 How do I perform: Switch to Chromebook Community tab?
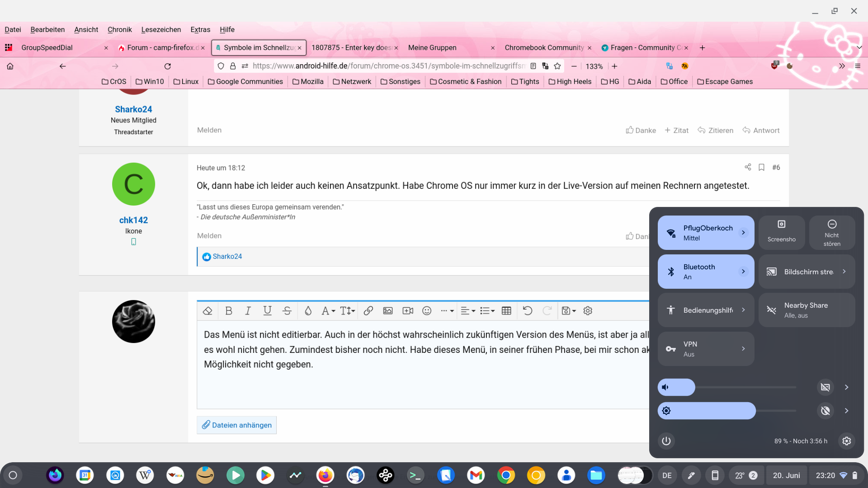(544, 47)
